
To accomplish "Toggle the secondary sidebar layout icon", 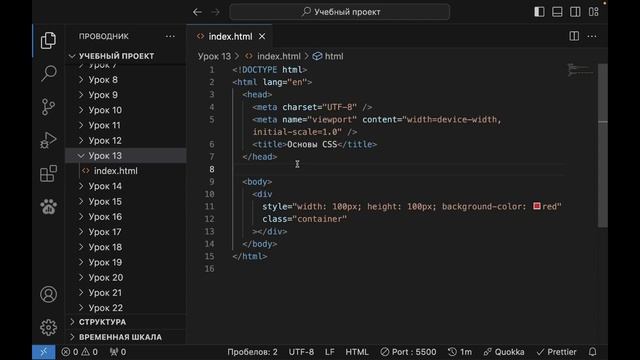I will [575, 12].
